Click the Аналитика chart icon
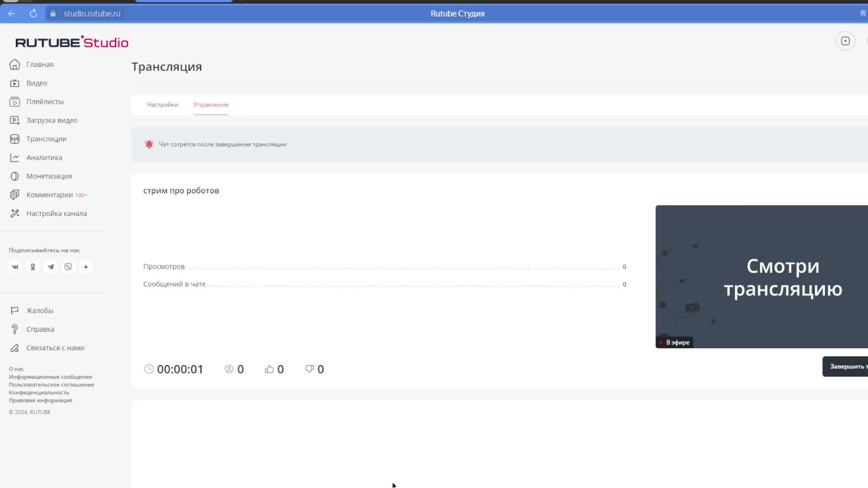Image resolution: width=868 pixels, height=488 pixels. pos(14,158)
